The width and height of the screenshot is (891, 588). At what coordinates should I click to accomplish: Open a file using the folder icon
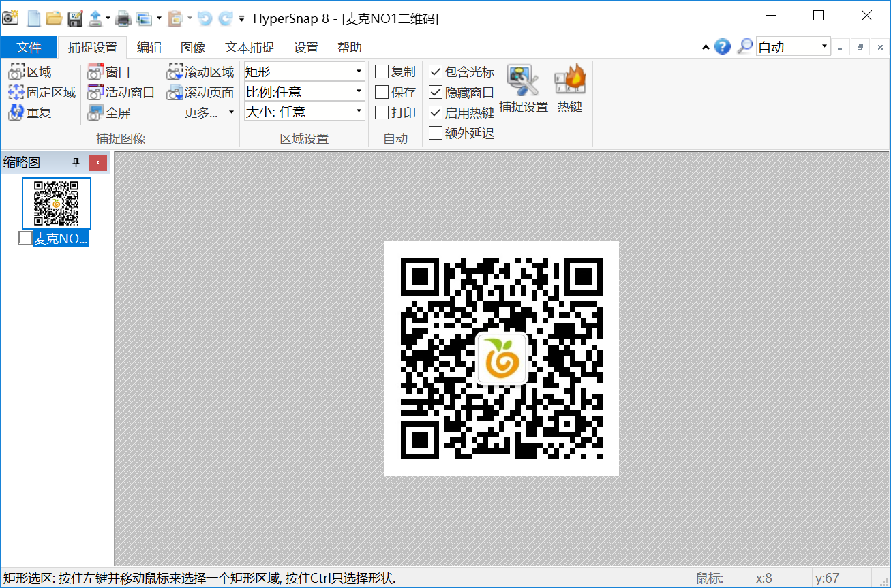[54, 18]
